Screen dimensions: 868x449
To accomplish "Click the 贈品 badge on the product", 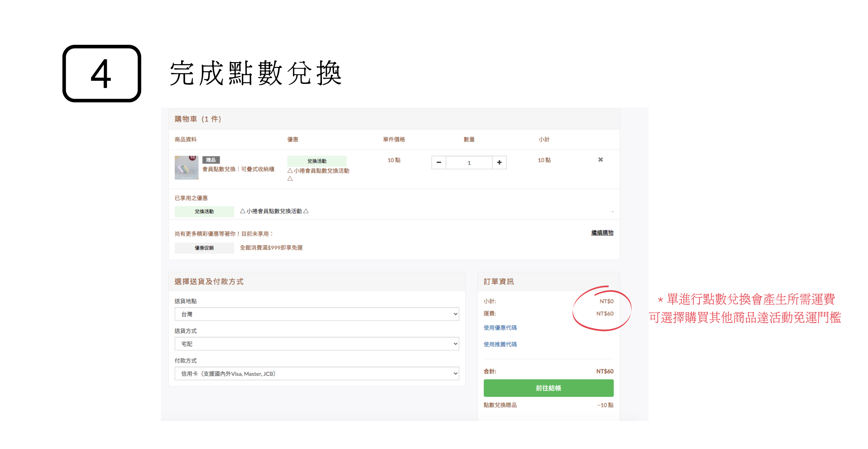I will click(211, 160).
